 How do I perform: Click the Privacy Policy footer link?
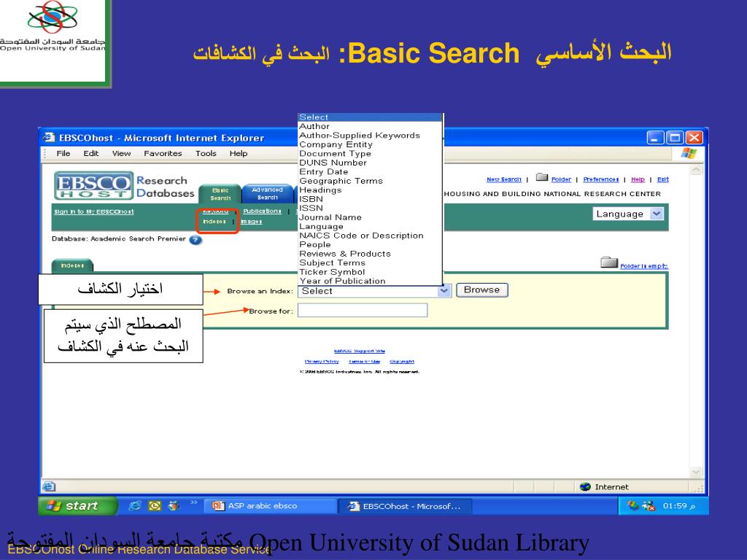click(322, 362)
